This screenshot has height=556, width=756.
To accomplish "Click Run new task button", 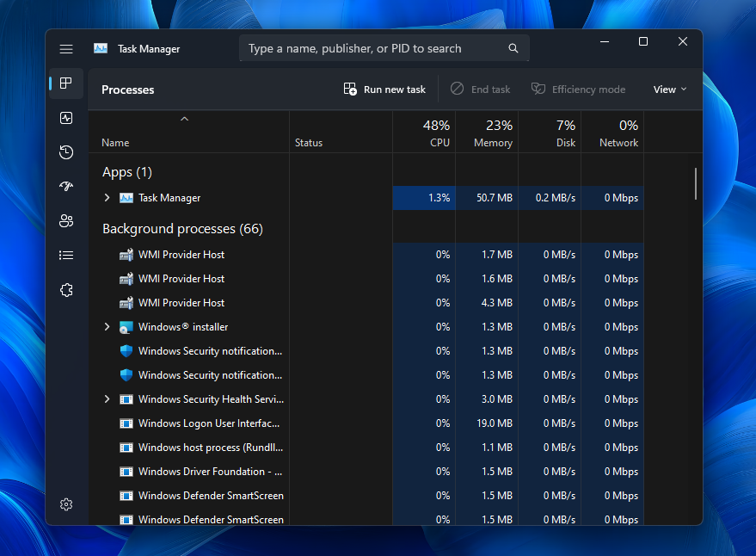I will tap(384, 90).
